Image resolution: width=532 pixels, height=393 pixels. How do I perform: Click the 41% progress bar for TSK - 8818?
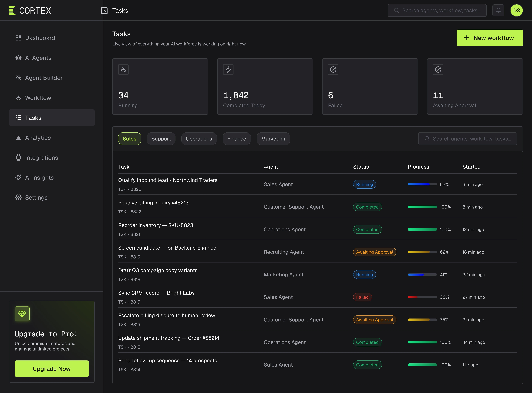coord(422,275)
